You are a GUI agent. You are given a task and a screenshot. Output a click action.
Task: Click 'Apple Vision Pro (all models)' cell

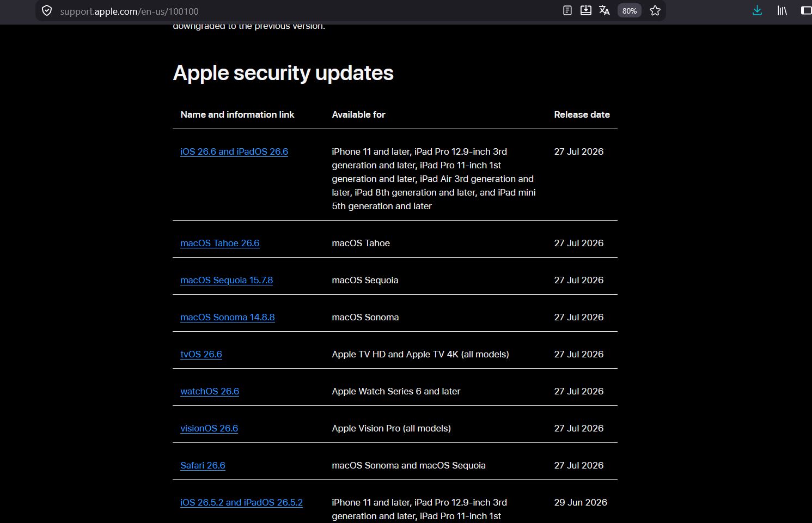[x=391, y=429]
